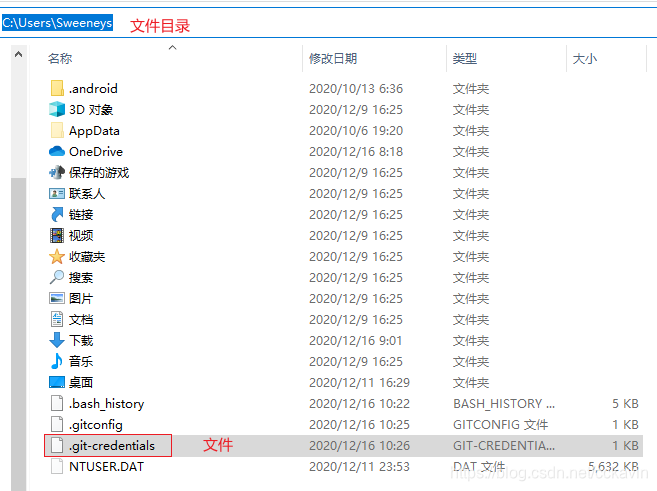Click the 搜索 magnifier icon

click(57, 277)
